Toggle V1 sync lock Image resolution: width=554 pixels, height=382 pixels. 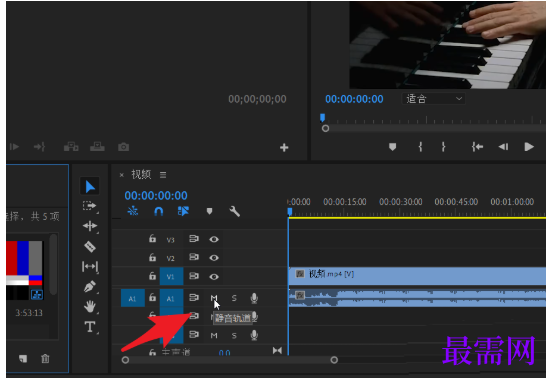pyautogui.click(x=194, y=276)
